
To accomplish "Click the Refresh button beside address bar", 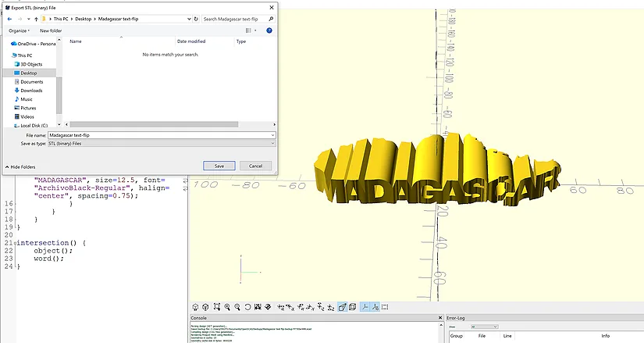I will pos(196,19).
